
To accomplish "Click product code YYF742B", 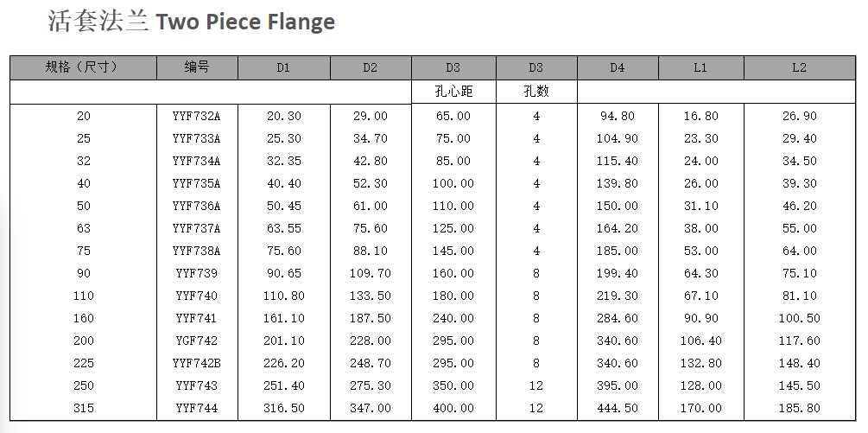I will coord(197,363).
